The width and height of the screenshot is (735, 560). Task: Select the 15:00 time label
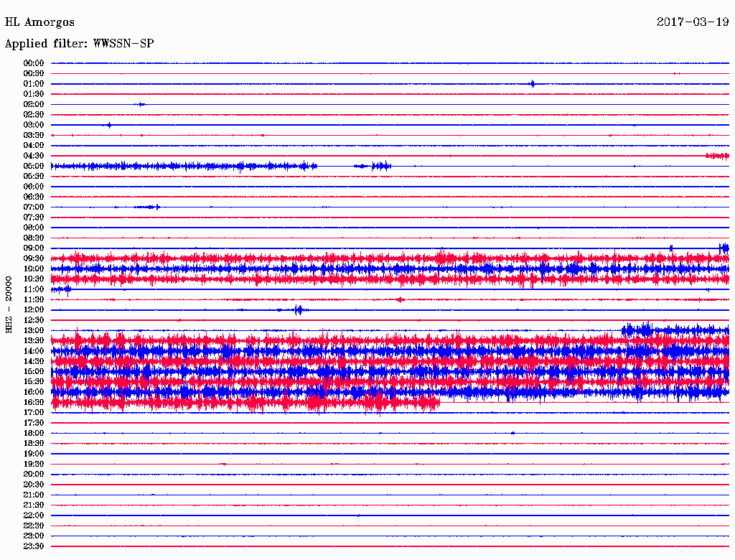tap(34, 371)
